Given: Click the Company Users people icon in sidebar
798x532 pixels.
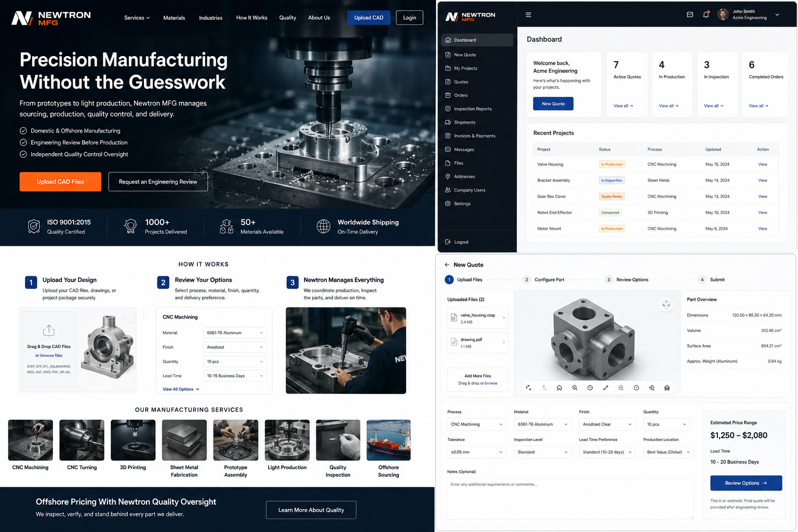Looking at the screenshot, I should 448,190.
